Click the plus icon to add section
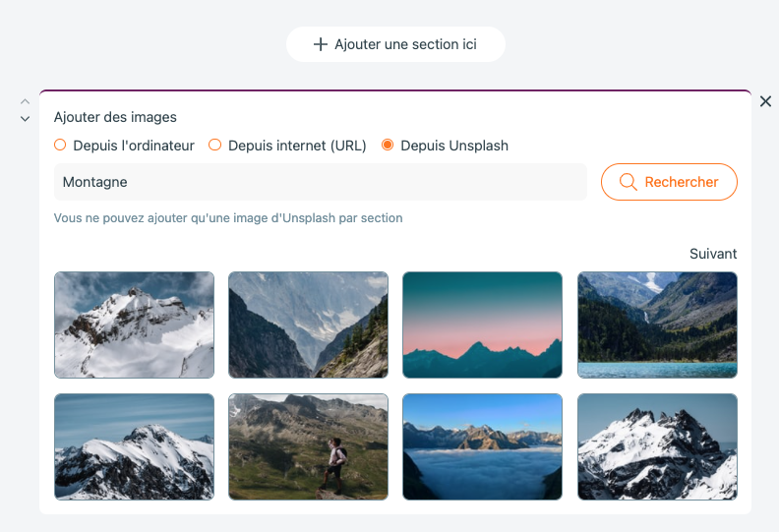779x532 pixels. pyautogui.click(x=321, y=44)
